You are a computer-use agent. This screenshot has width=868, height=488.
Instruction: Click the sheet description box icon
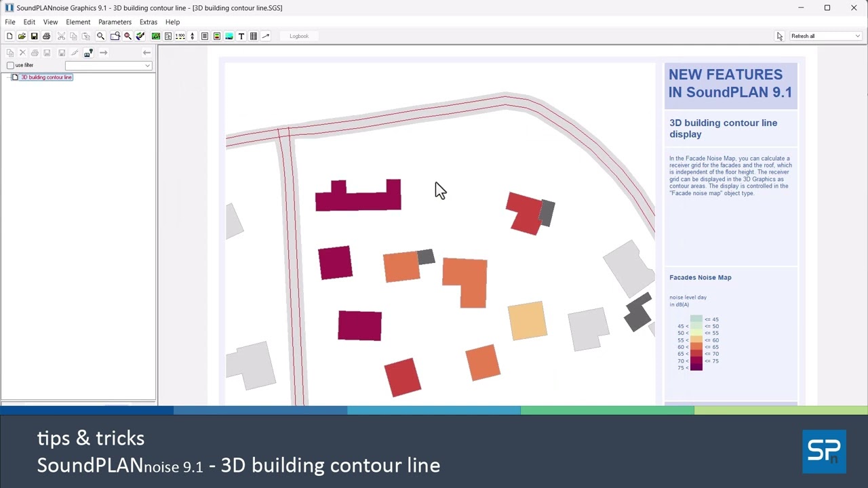pos(168,36)
